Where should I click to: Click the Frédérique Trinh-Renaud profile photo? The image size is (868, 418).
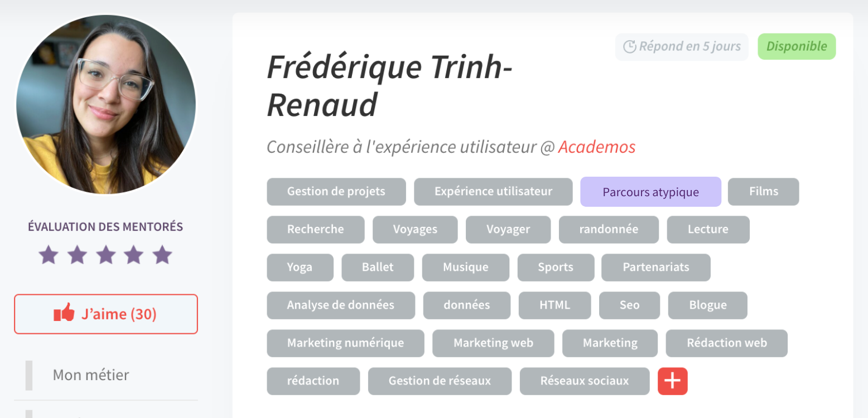pyautogui.click(x=105, y=103)
